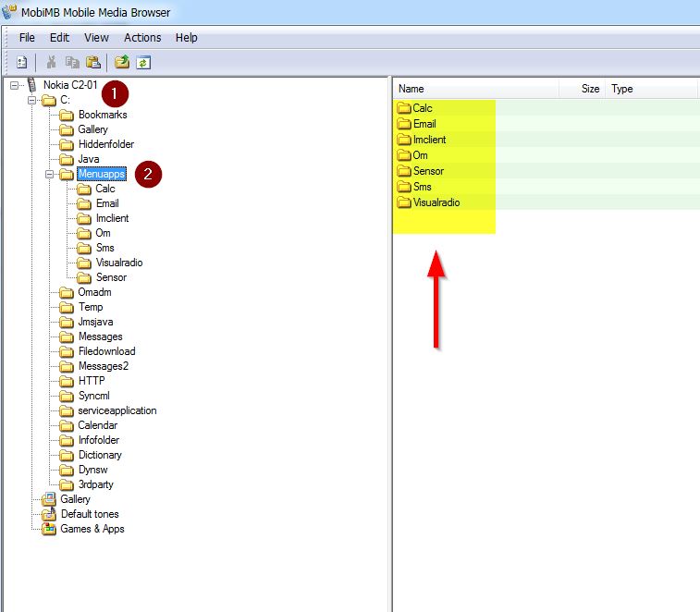Open the File menu
The image size is (700, 612).
[27, 38]
